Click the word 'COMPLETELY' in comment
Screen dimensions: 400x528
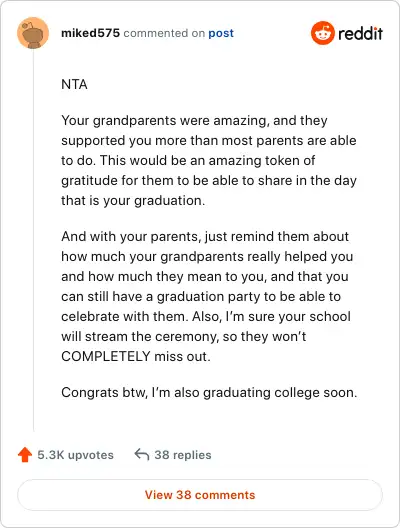(106, 356)
